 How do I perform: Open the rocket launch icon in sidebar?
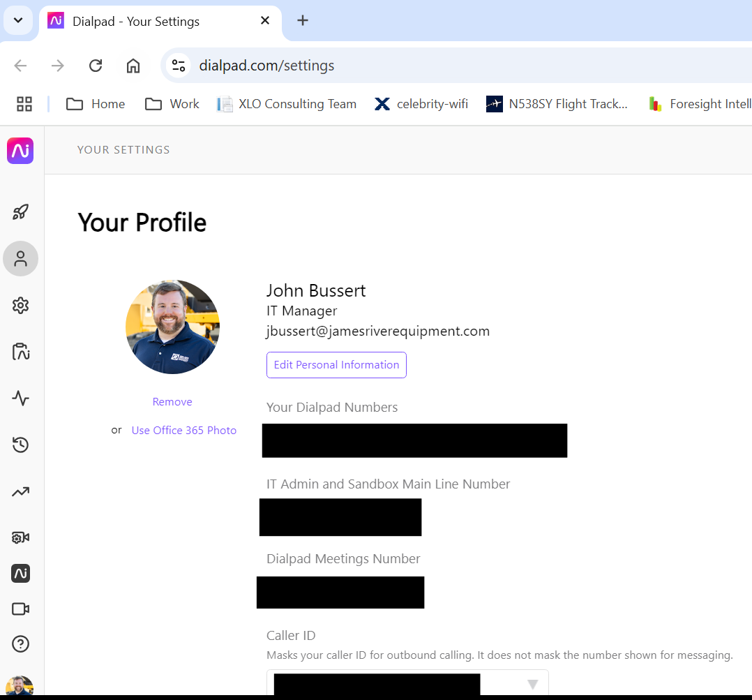(x=20, y=212)
